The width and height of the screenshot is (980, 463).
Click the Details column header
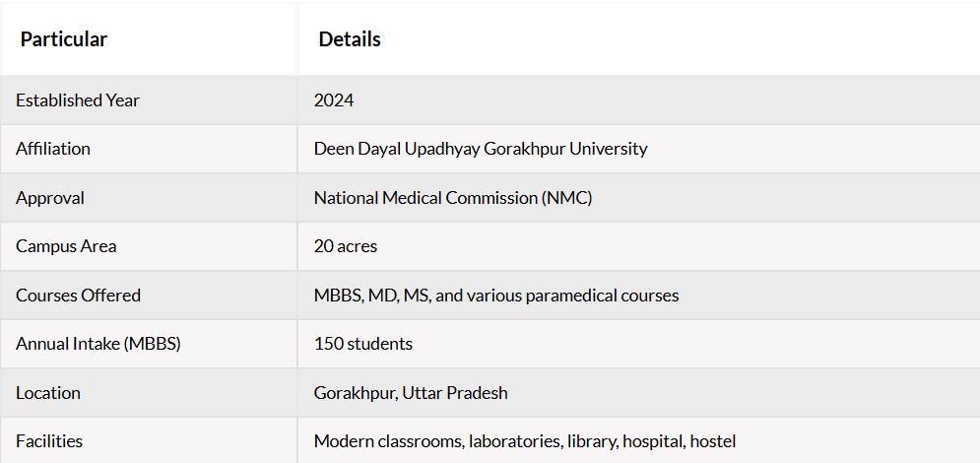(x=350, y=39)
